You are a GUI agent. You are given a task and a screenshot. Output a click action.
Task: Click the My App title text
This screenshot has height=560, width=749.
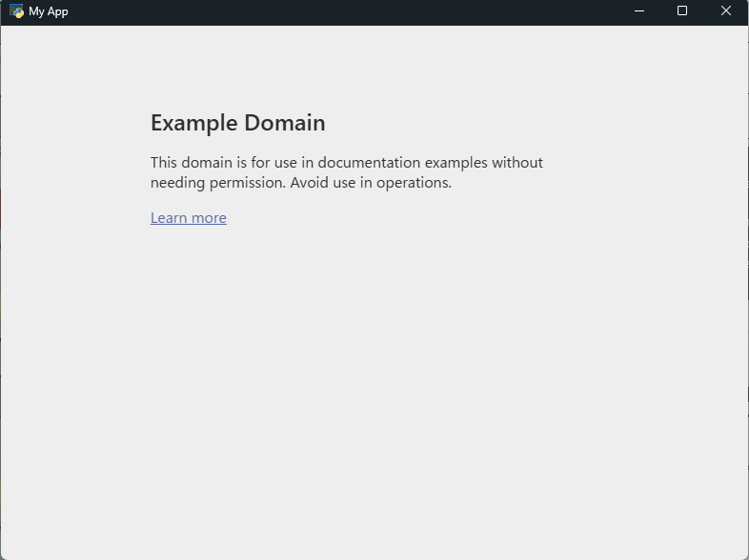(49, 11)
